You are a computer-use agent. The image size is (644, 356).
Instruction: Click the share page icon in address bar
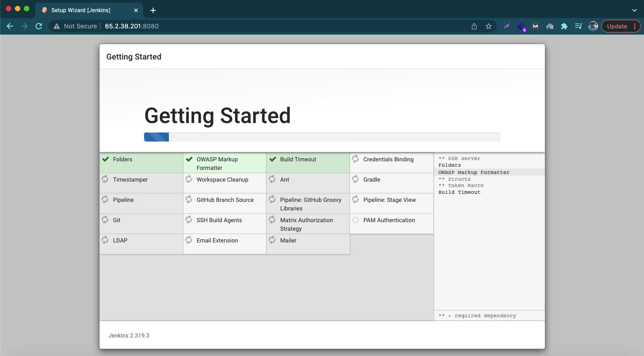coord(474,26)
